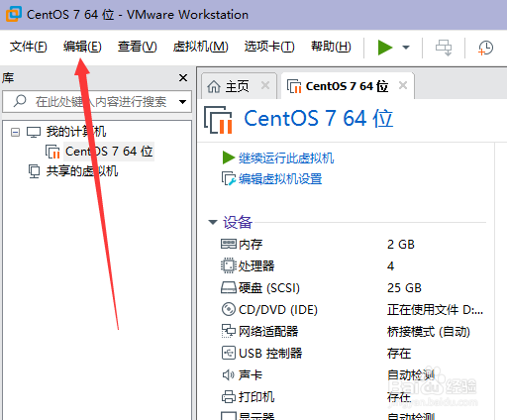The image size is (507, 420).
Task: Open the 帮助(H) menu
Action: [331, 47]
